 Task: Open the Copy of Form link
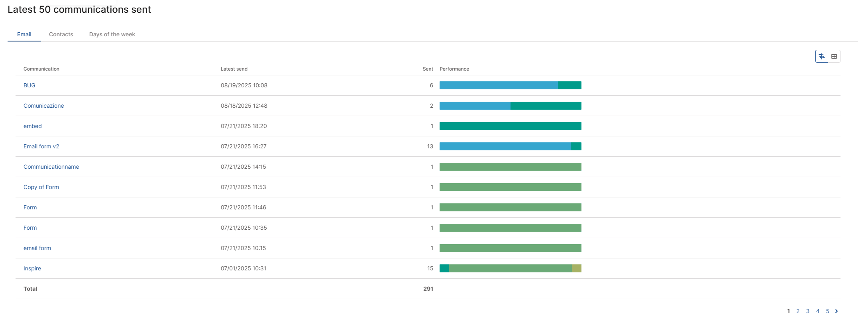pyautogui.click(x=41, y=187)
